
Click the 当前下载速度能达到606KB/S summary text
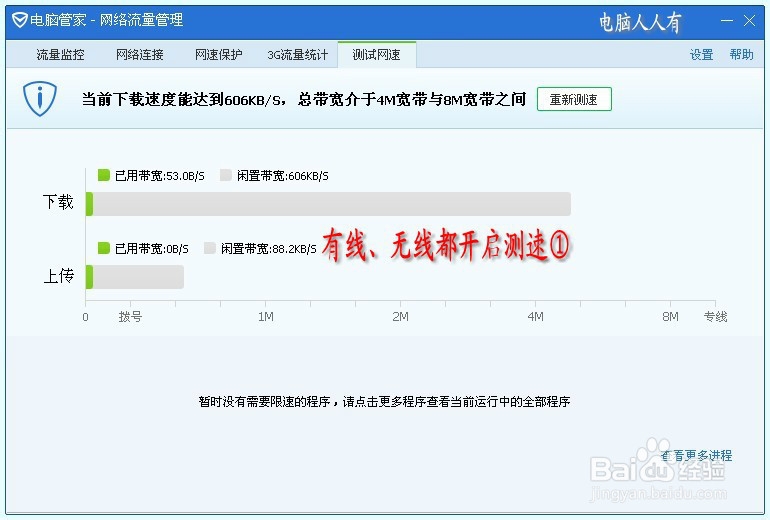point(304,100)
